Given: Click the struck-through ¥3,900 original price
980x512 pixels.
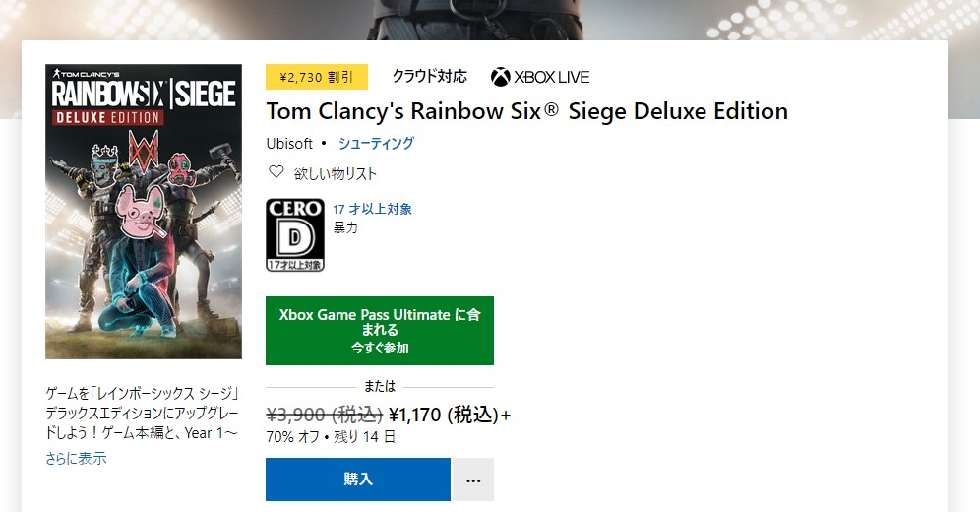Looking at the screenshot, I should pos(324,415).
